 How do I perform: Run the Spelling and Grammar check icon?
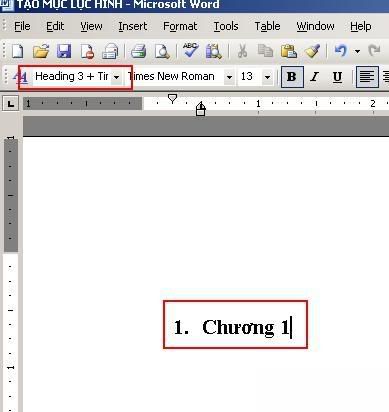[191, 51]
